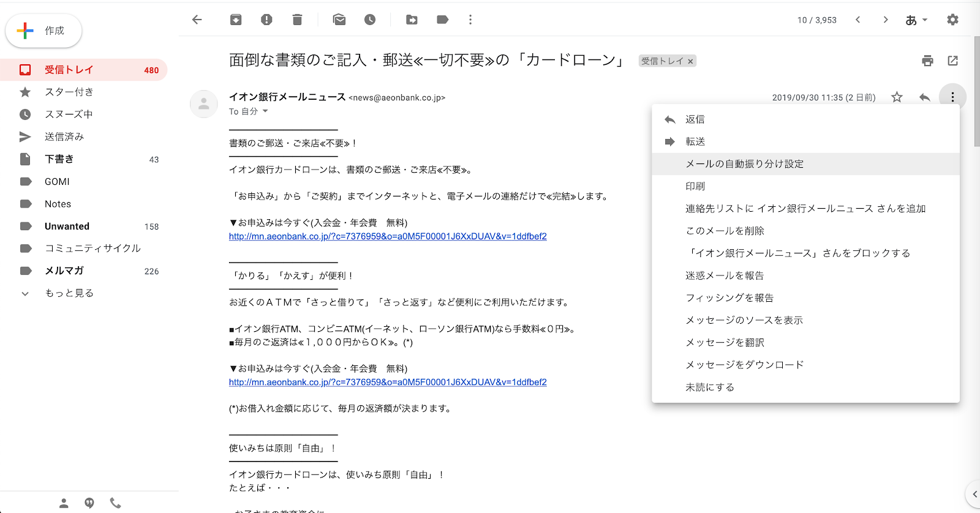Choose メッセージのソースを表示 menu item
Viewport: 980px width, 513px height.
[805, 320]
